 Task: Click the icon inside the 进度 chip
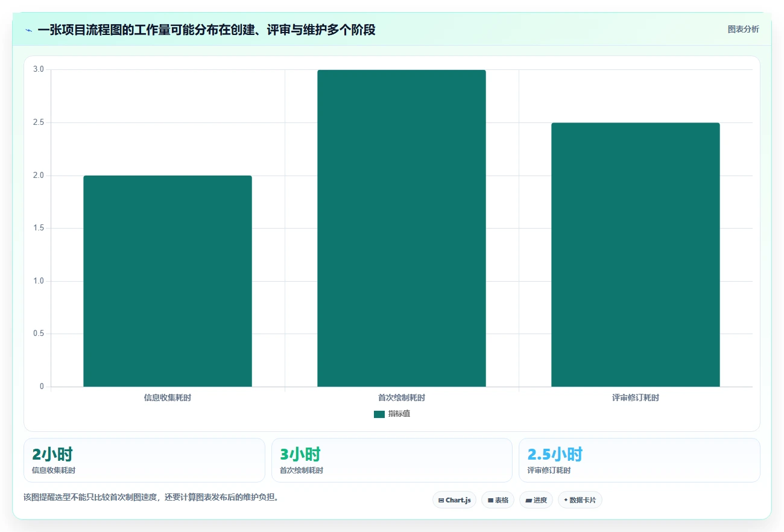[528, 501]
